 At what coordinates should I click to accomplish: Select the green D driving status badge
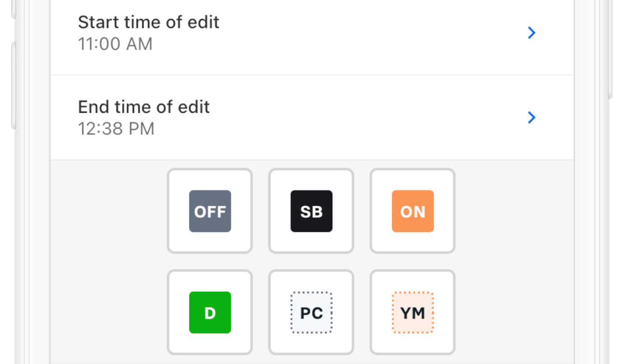pos(210,313)
